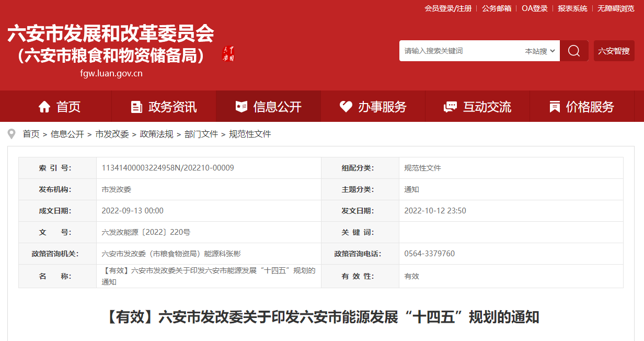644x341 pixels.
Task: Click the magnifying glass search icon
Action: (574, 51)
